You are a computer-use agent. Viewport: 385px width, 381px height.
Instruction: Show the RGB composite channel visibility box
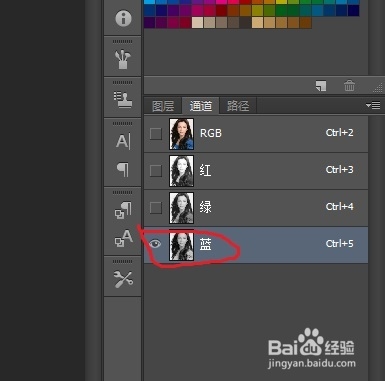click(x=155, y=134)
